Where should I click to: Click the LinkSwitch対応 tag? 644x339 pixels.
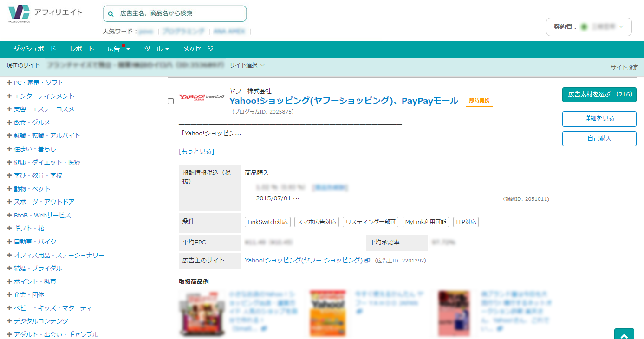(268, 222)
